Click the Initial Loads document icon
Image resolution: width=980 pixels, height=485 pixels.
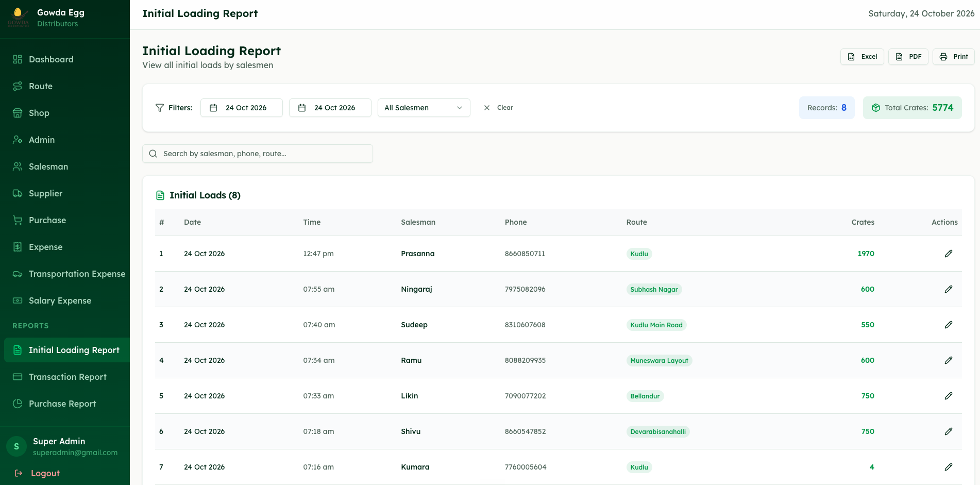tap(160, 195)
